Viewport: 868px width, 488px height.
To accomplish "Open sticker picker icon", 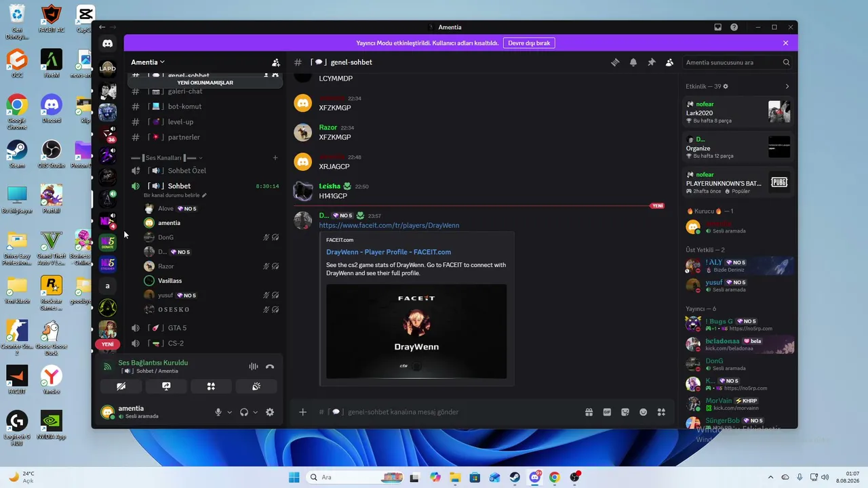I will (625, 412).
